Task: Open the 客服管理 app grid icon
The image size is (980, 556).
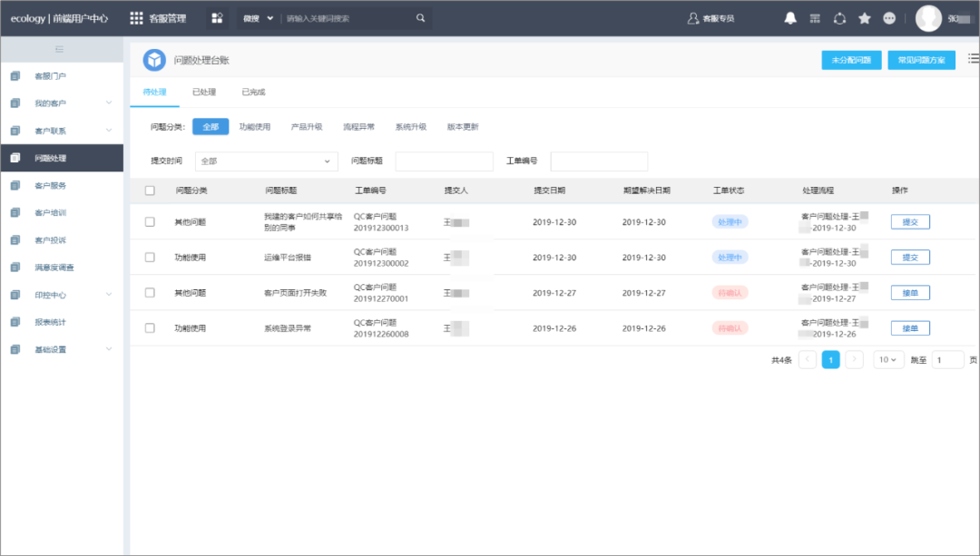Action: [136, 18]
